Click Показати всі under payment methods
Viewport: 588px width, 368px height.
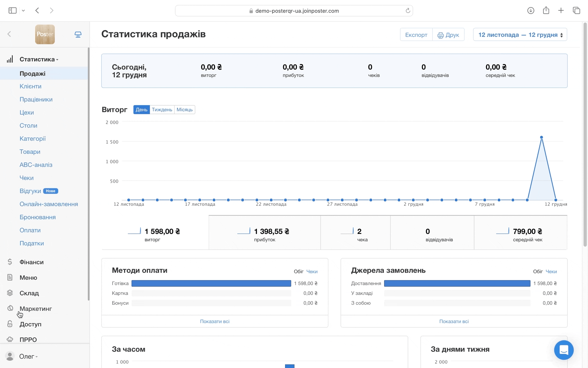tap(214, 321)
